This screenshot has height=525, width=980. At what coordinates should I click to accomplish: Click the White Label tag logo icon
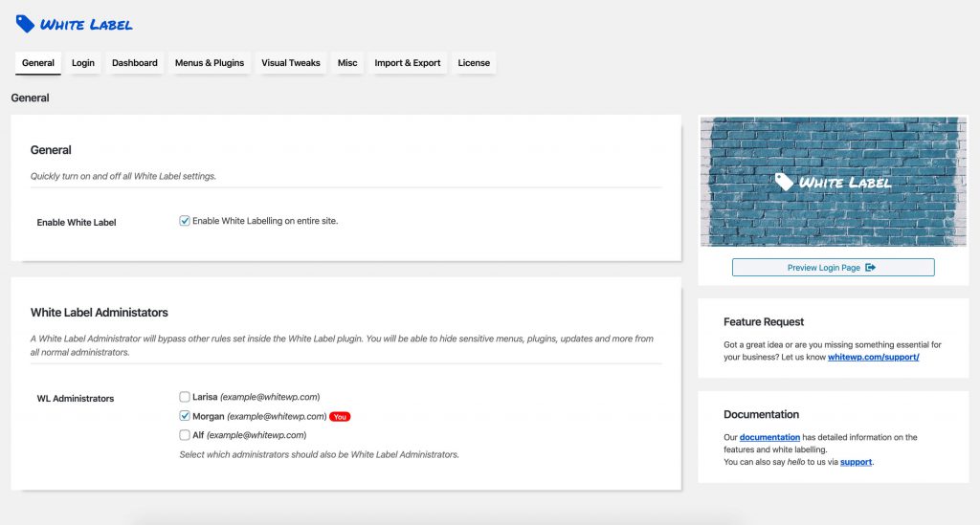pos(25,24)
